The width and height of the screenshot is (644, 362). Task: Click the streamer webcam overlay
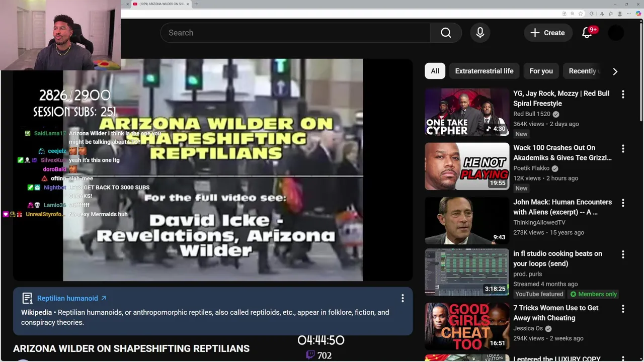60,35
